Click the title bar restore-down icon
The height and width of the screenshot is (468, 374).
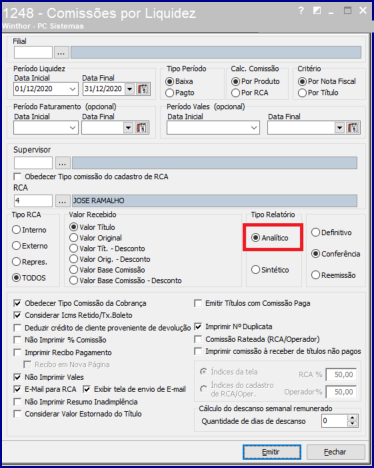click(317, 11)
